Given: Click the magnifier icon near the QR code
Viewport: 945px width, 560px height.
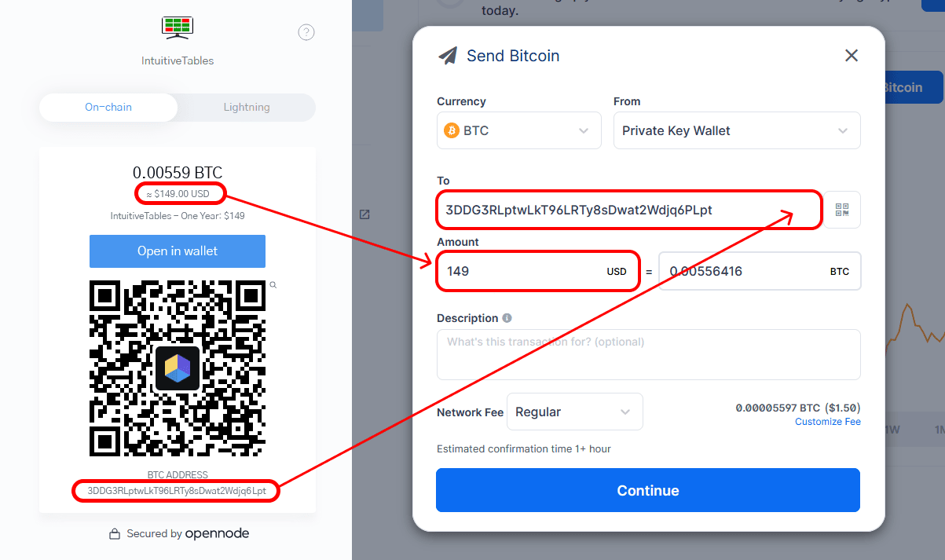Looking at the screenshot, I should point(273,285).
